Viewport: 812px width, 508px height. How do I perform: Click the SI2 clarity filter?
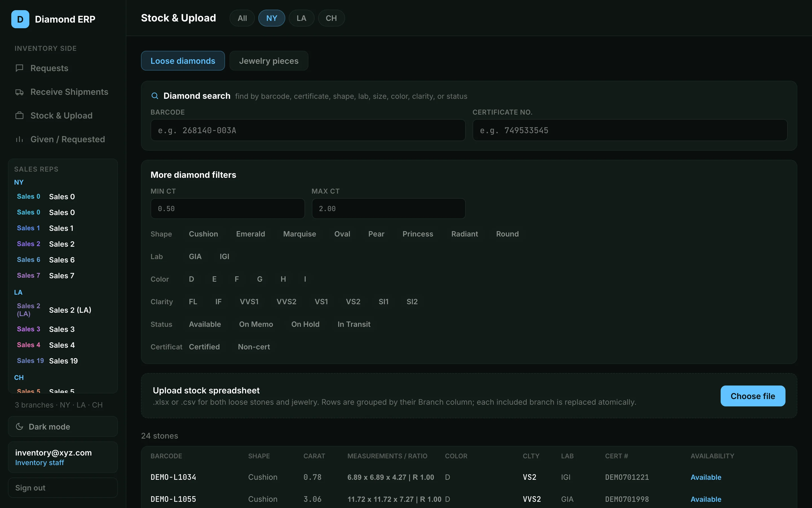tap(412, 302)
